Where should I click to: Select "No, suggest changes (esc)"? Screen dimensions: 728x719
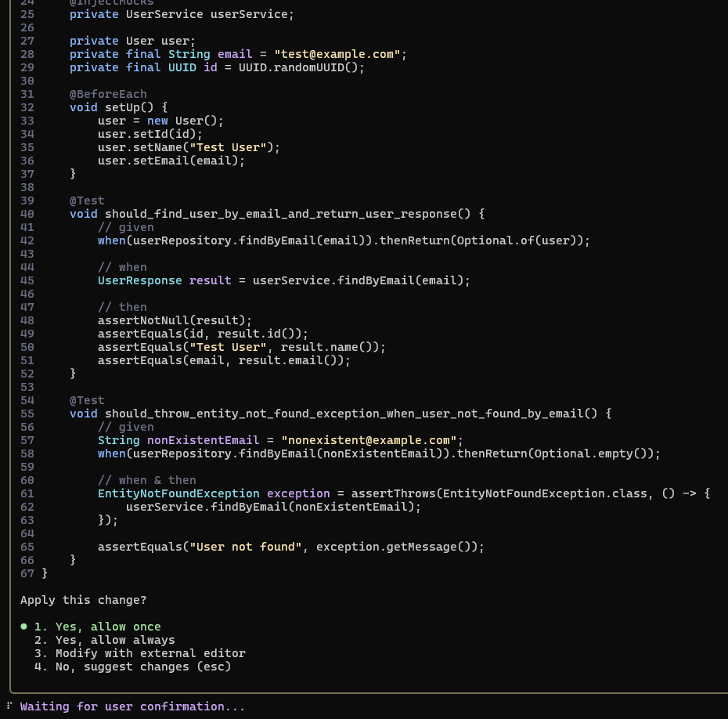click(x=142, y=667)
